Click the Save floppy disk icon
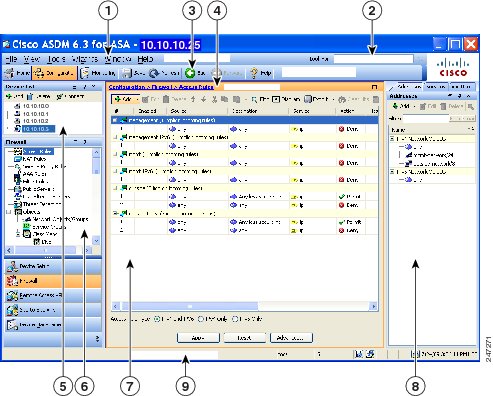493x396 pixels. 127,73
